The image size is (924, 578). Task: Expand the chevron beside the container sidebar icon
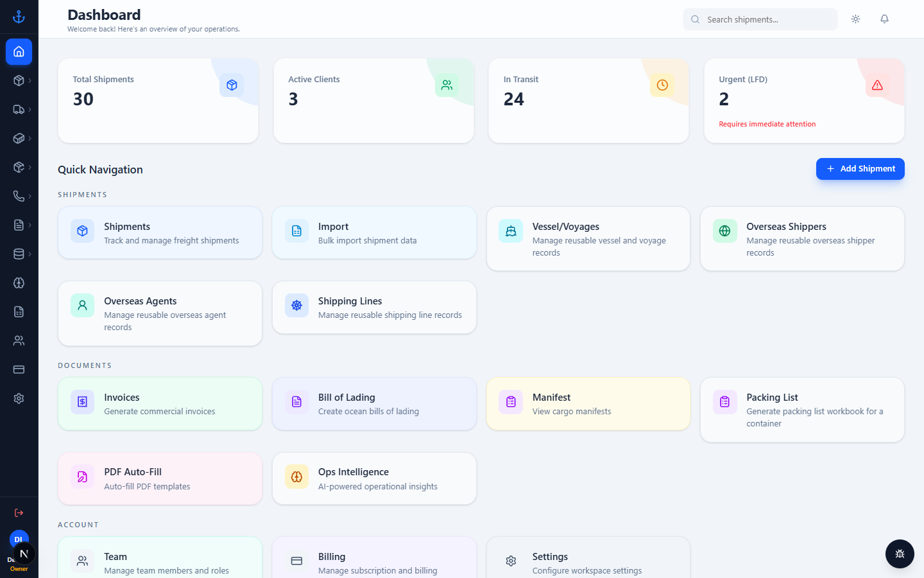click(x=30, y=138)
